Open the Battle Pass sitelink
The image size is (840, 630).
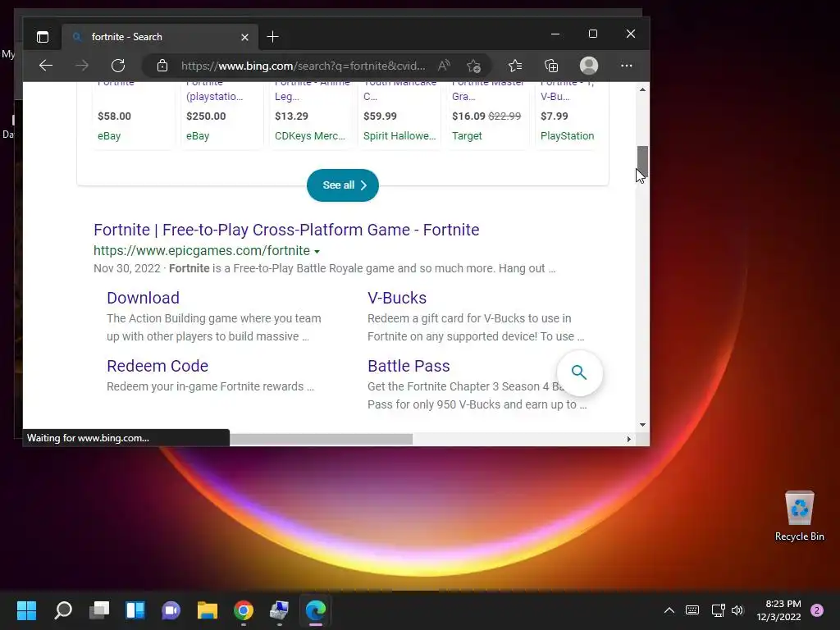[x=409, y=366]
